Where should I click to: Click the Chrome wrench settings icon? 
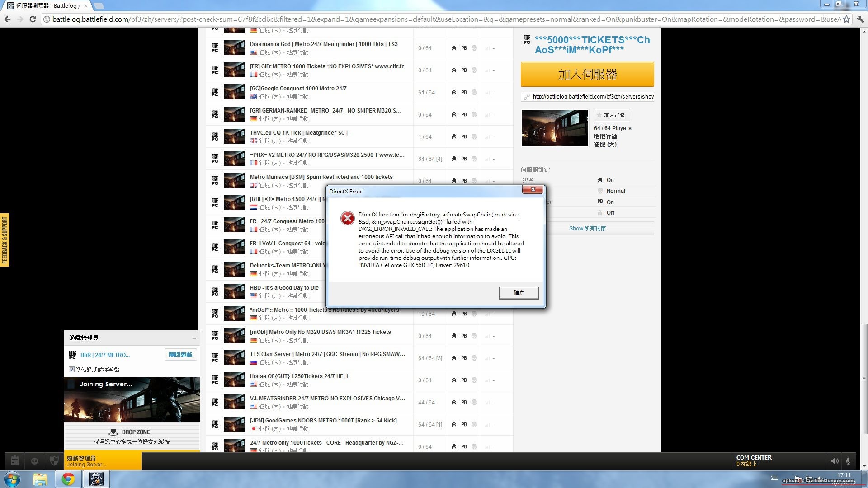pos(860,19)
